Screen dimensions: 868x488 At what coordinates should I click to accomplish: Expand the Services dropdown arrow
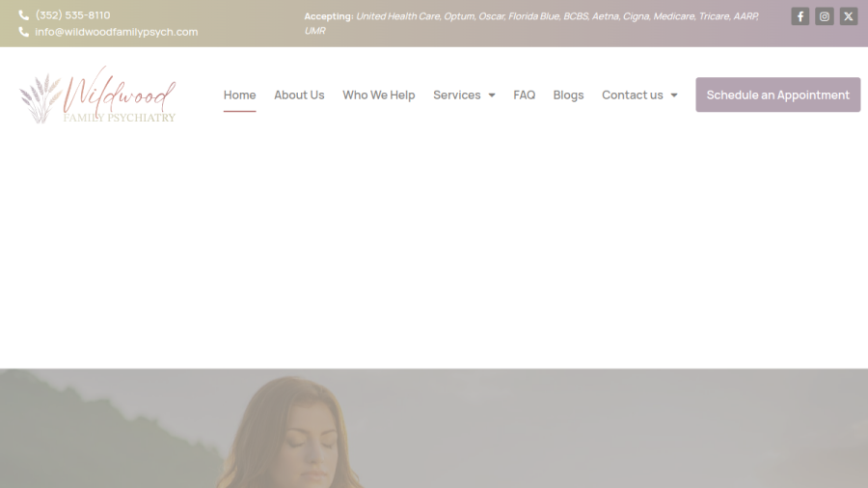click(492, 95)
